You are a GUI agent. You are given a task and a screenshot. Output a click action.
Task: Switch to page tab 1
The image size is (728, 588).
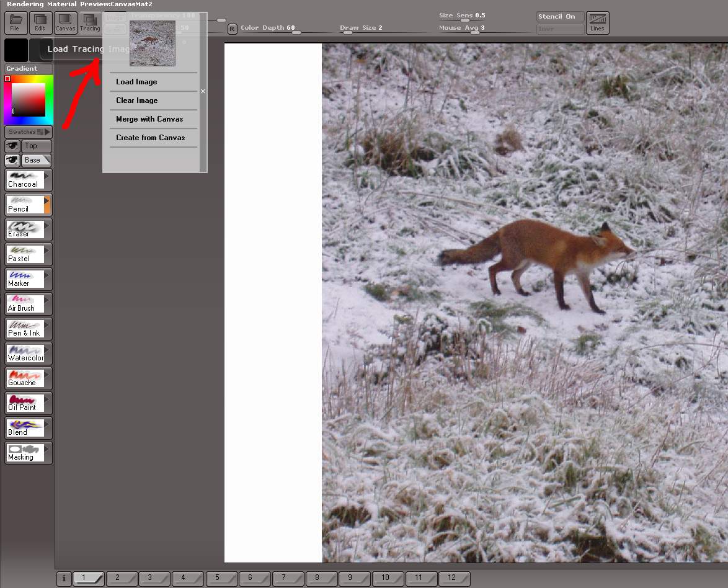tap(88, 578)
